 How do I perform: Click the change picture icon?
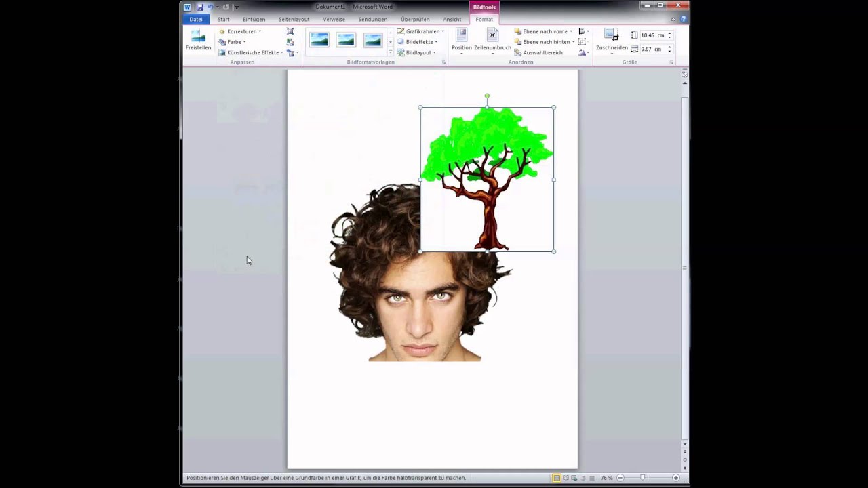[x=290, y=42]
